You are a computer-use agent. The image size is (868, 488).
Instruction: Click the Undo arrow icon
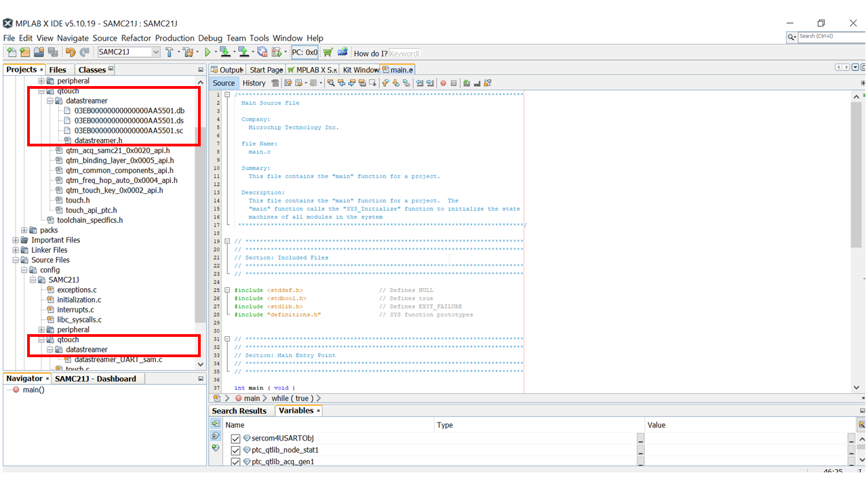click(x=71, y=52)
